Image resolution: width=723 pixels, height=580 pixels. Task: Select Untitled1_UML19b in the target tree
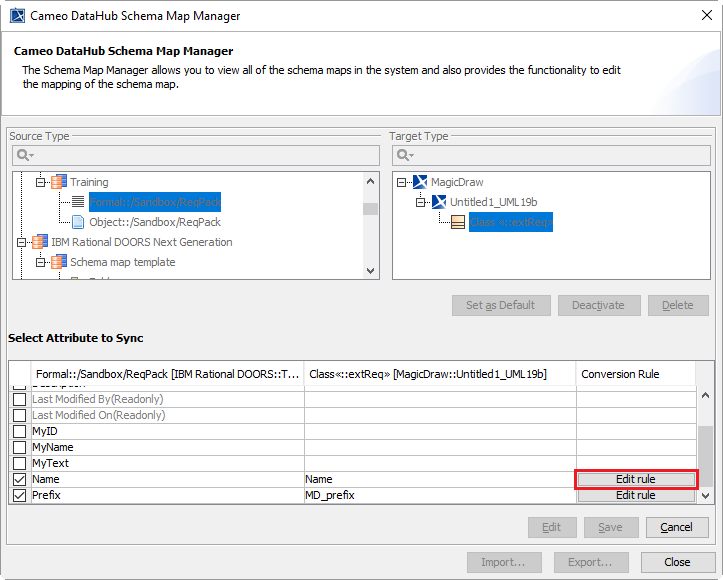[493, 202]
